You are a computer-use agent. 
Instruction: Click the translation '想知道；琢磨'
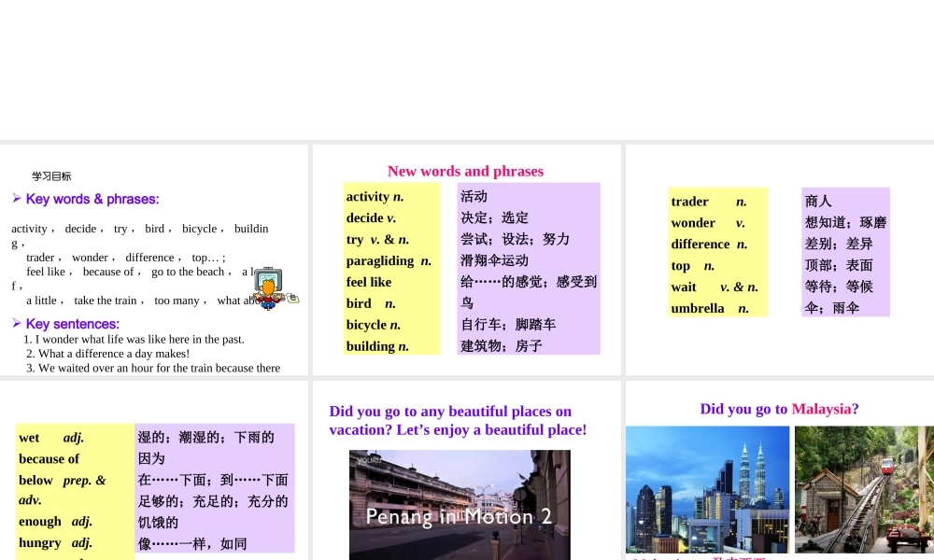[x=846, y=222]
